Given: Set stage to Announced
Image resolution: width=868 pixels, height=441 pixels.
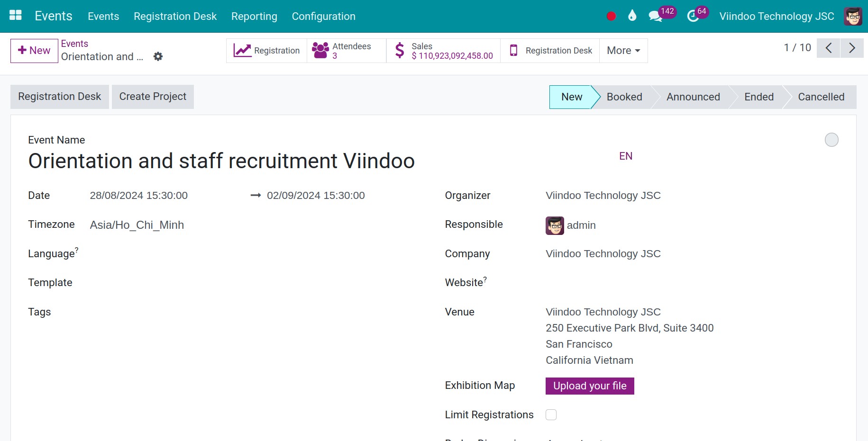Looking at the screenshot, I should pyautogui.click(x=693, y=97).
